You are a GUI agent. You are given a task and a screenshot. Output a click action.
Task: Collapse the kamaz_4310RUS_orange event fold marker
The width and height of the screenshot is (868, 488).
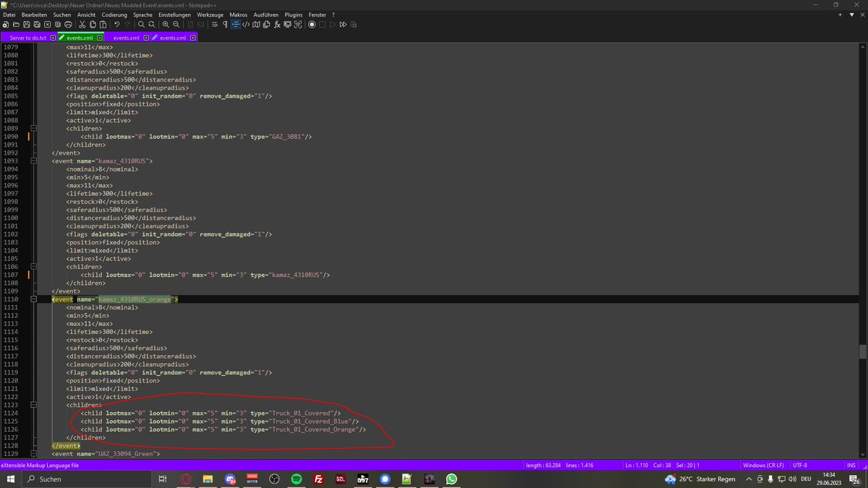33,299
